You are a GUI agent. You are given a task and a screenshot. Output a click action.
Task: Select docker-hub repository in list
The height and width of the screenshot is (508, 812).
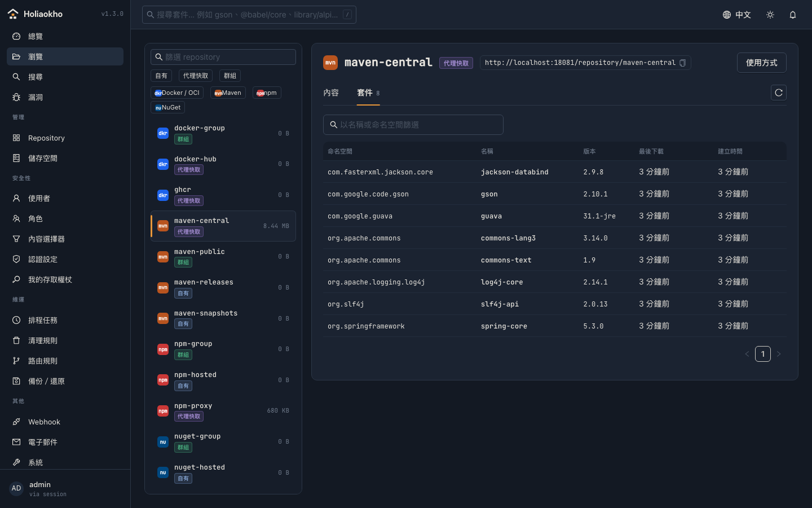pyautogui.click(x=223, y=164)
